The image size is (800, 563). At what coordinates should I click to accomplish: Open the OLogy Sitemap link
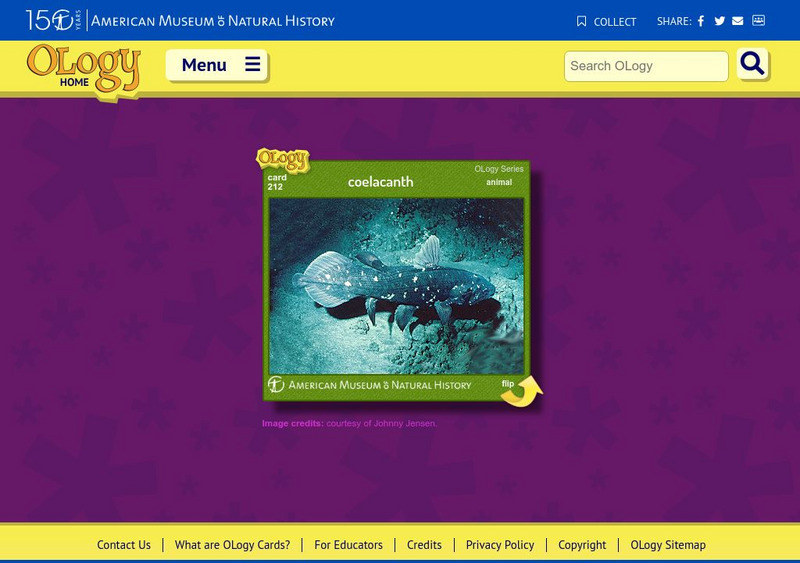tap(668, 545)
